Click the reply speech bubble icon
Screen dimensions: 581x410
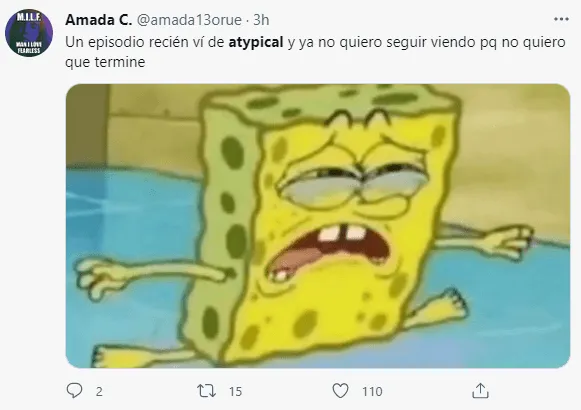pyautogui.click(x=74, y=390)
